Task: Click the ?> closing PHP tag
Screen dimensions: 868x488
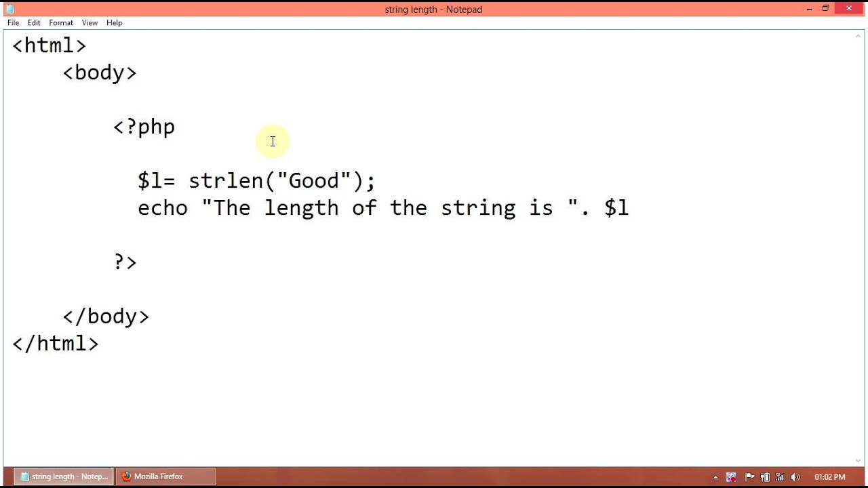Action: pos(125,262)
